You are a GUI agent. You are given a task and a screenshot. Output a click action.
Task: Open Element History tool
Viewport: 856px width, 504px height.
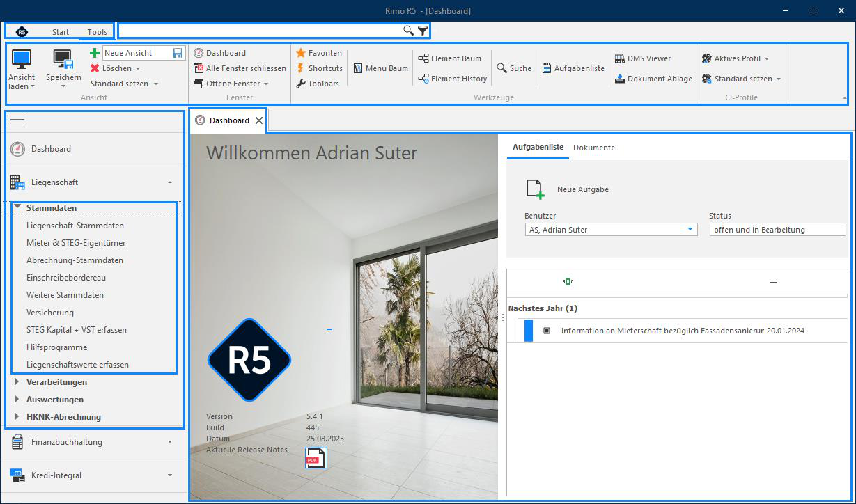coord(452,79)
